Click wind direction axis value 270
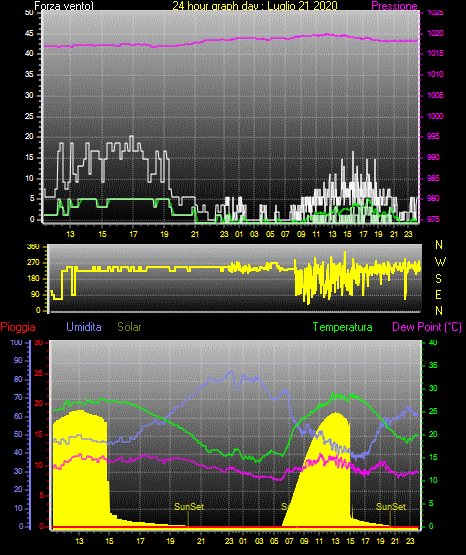Image resolution: width=466 pixels, height=555 pixels. point(33,263)
